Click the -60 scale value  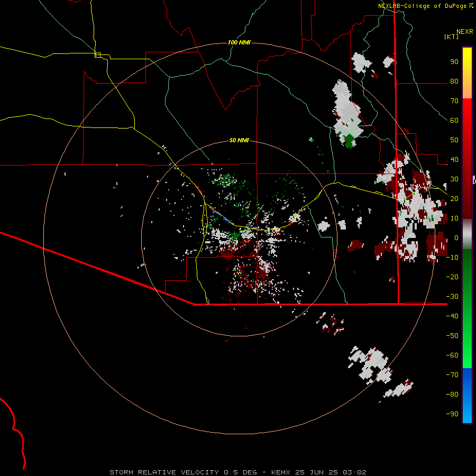(x=452, y=355)
